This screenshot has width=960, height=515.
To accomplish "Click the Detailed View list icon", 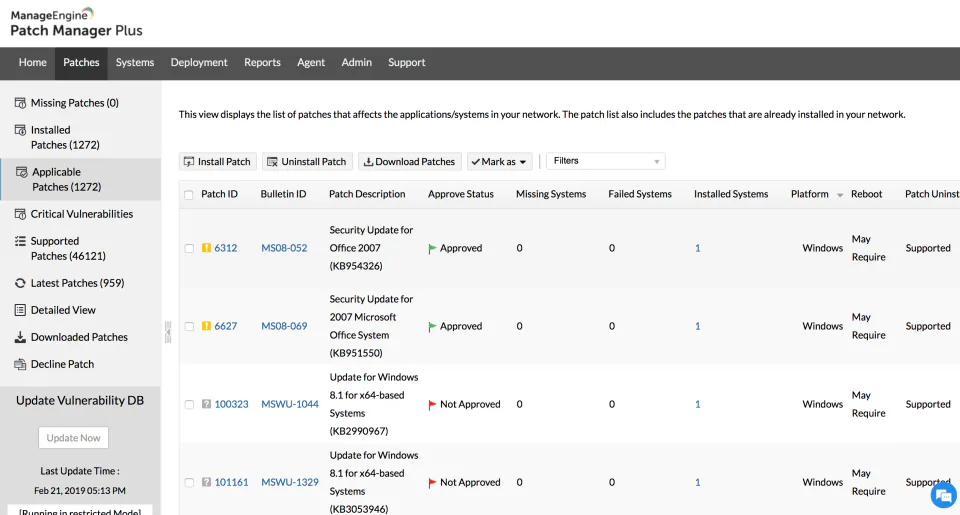I will (x=20, y=310).
